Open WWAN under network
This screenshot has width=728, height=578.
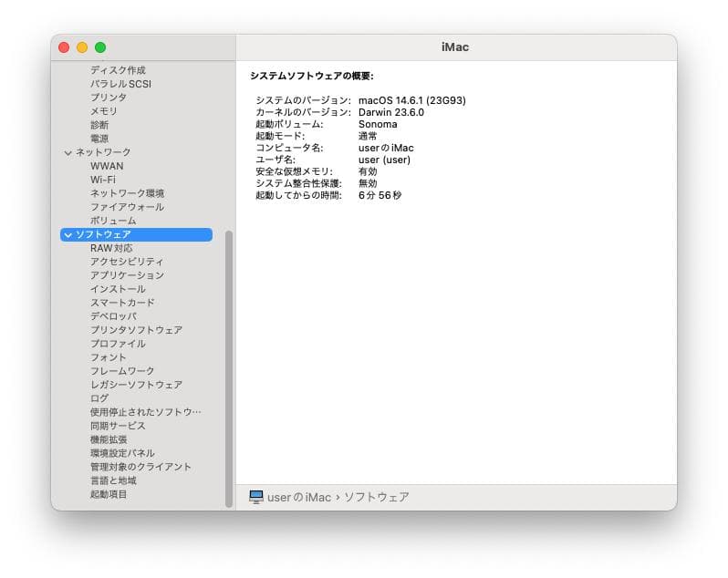[107, 166]
